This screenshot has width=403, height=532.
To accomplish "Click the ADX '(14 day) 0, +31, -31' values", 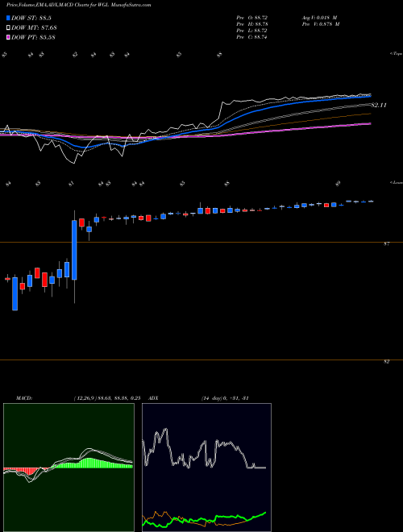I will coord(225,398).
